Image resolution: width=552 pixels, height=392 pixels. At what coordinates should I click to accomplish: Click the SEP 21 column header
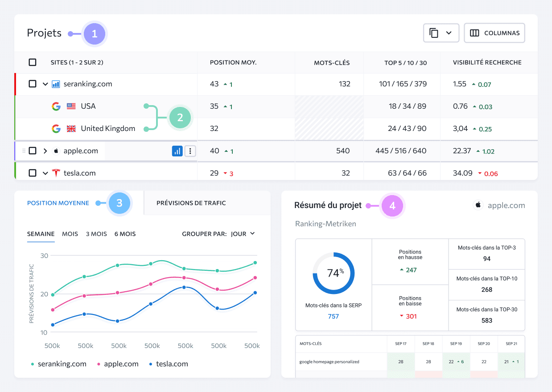click(511, 344)
